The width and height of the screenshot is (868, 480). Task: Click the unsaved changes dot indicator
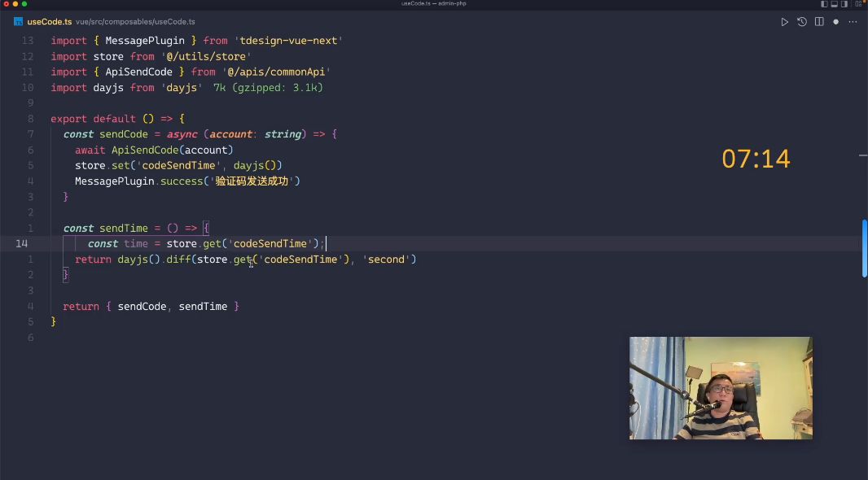836,22
